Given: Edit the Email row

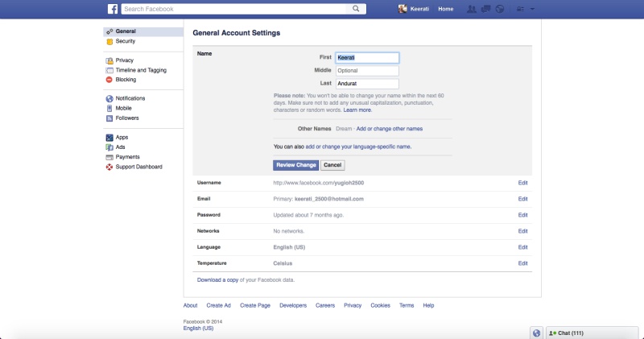Looking at the screenshot, I should coord(522,199).
